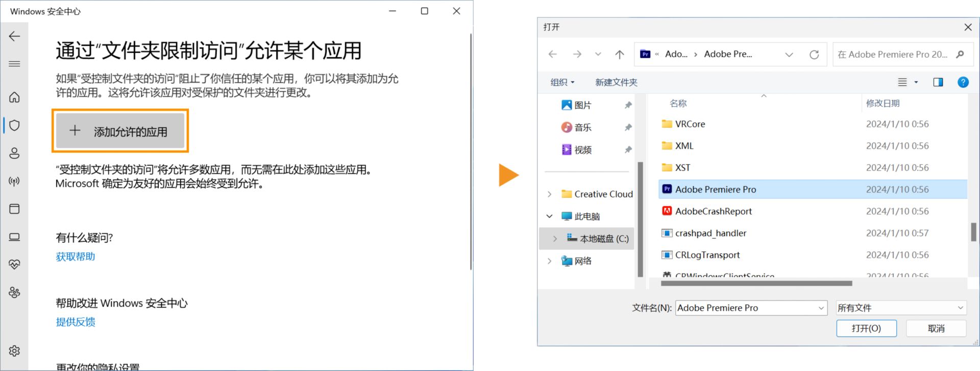Screen dimensions: 980x371
Task: Open the 组织 menu
Action: point(562,82)
